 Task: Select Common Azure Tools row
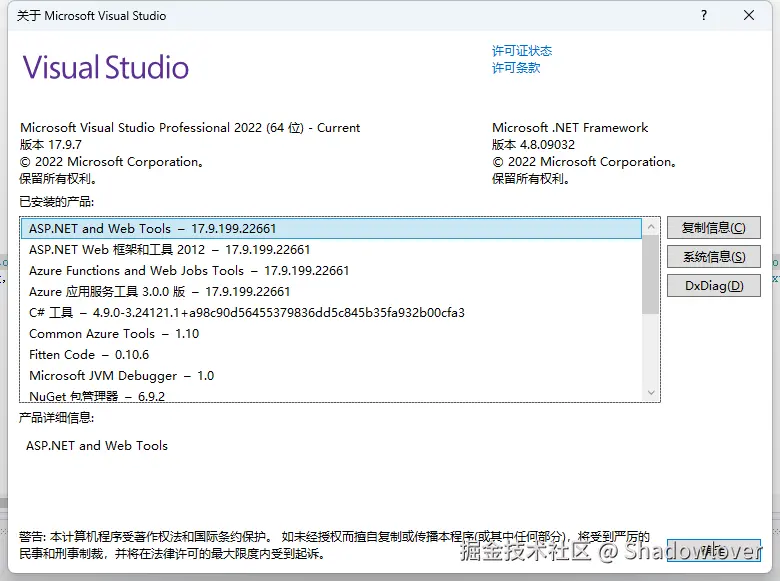(331, 333)
